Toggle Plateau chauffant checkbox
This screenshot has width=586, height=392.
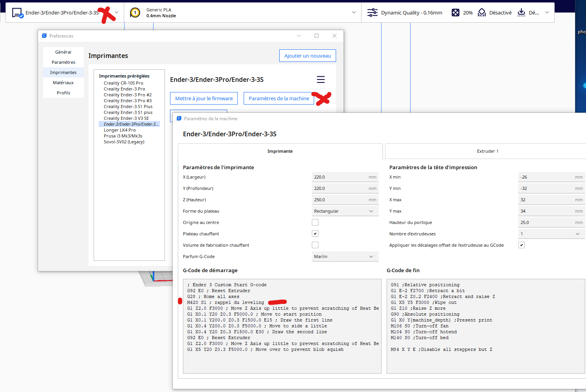click(x=315, y=234)
